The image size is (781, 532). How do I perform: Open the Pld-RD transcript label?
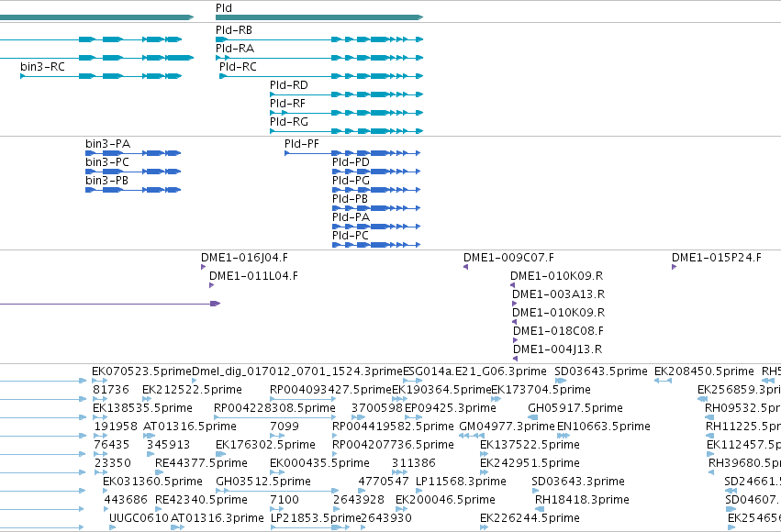[x=289, y=85]
